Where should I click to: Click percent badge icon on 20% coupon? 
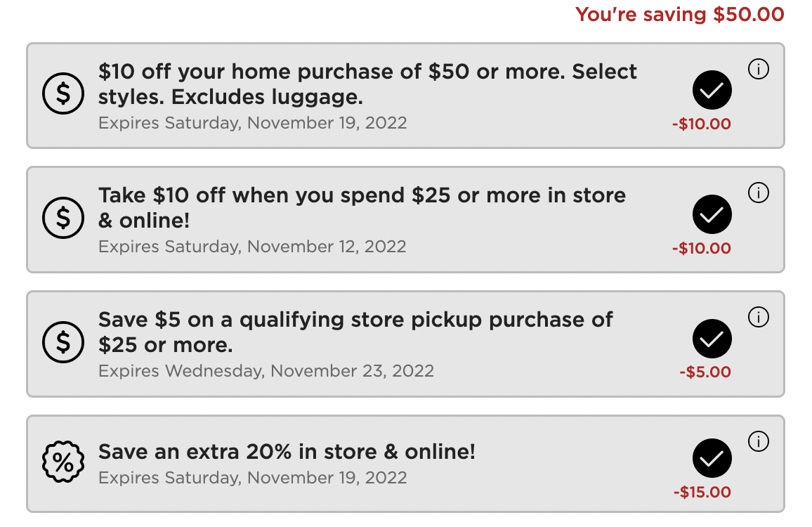(x=63, y=462)
